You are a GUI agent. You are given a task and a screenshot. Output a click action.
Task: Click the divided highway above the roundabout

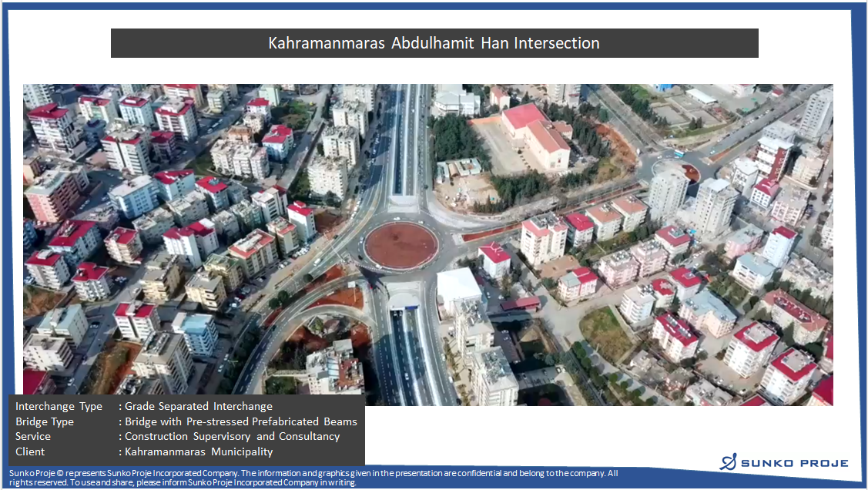406,146
